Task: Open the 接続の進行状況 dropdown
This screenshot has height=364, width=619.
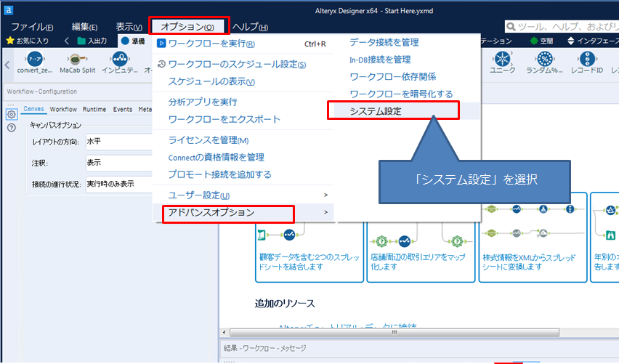Action: click(x=119, y=185)
